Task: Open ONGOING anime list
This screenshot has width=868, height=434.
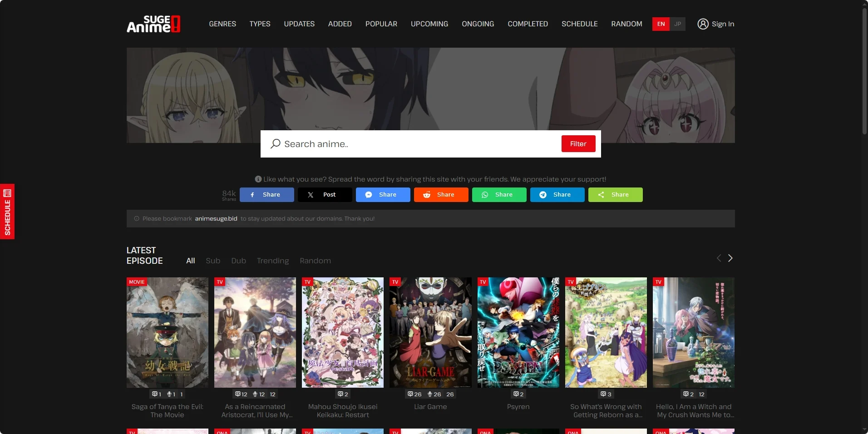Action: 478,24
